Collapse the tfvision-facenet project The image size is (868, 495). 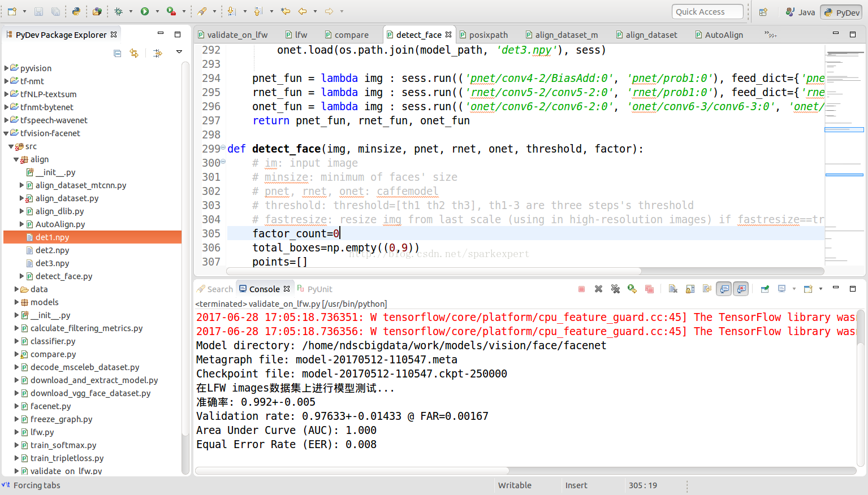point(6,133)
